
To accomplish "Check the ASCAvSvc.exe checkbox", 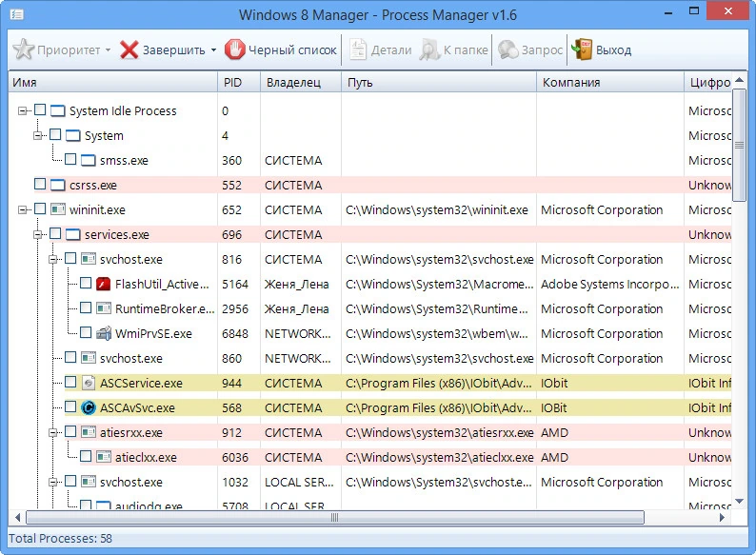I will [70, 406].
